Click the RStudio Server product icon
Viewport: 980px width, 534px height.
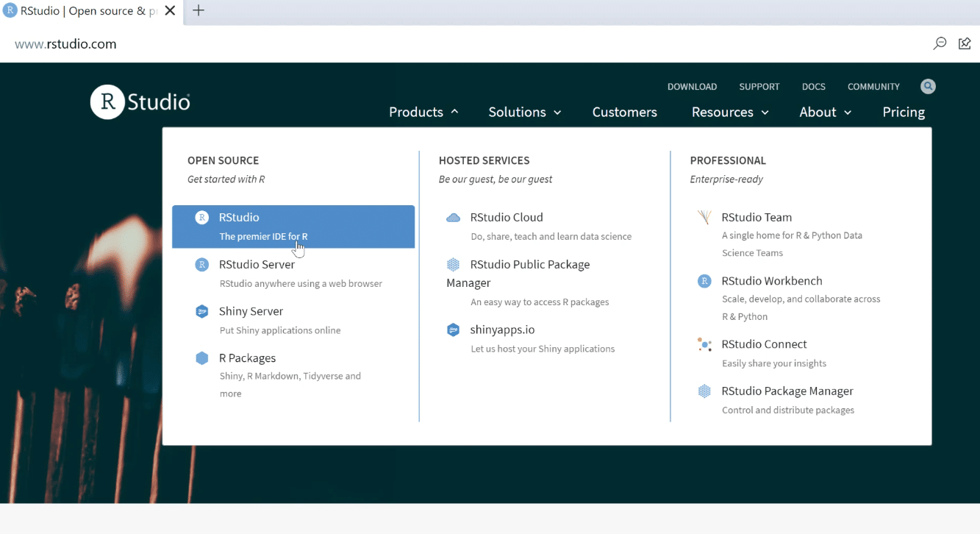tap(201, 265)
